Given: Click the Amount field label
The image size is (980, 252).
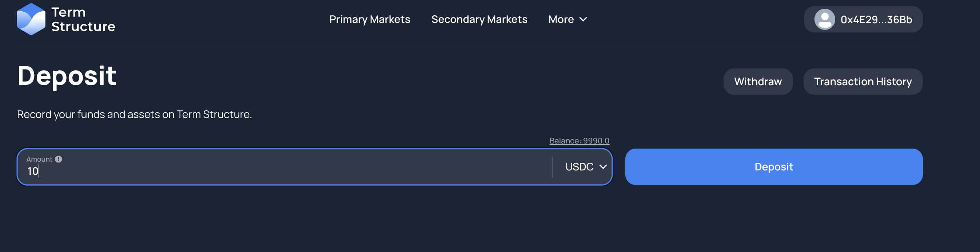Looking at the screenshot, I should (39, 159).
